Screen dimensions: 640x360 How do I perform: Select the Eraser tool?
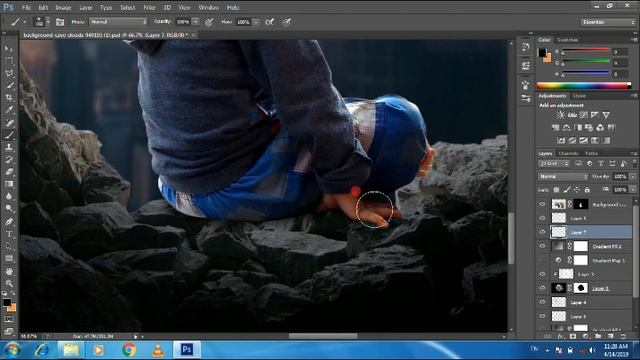(x=9, y=172)
